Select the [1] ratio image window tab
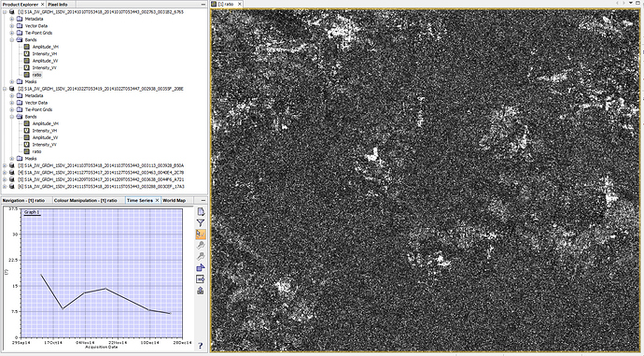Image resolution: width=644 pixels, height=356 pixels. click(x=226, y=4)
